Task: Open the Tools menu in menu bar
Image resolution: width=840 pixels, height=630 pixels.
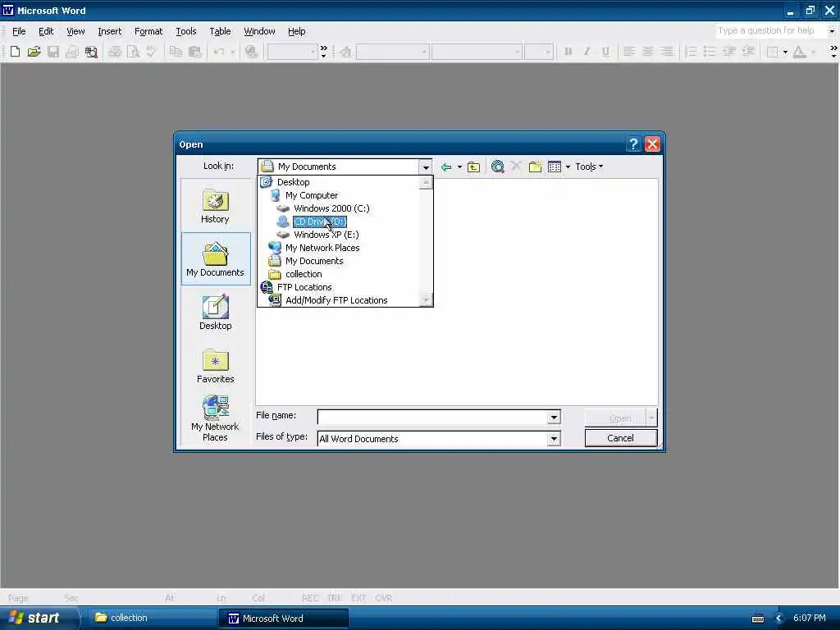Action: [x=186, y=31]
